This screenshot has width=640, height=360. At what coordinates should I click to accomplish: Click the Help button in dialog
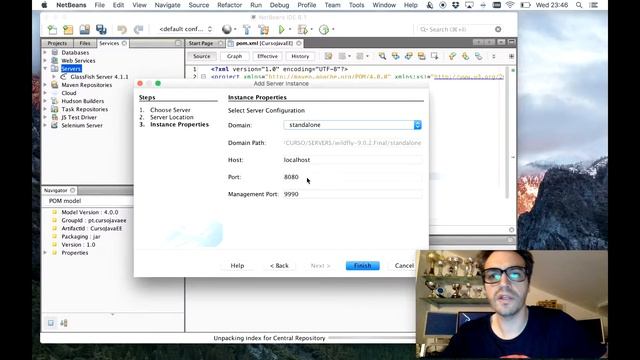(x=237, y=266)
